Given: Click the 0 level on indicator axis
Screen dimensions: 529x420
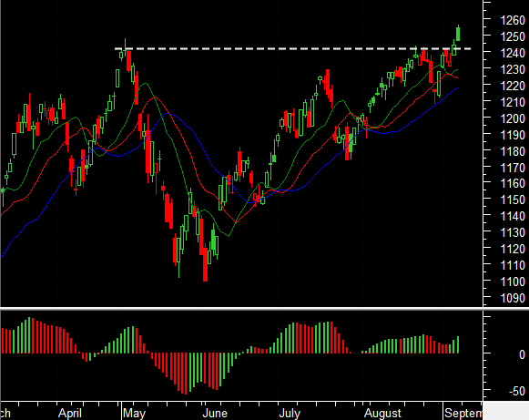Looking at the screenshot, I should pyautogui.click(x=522, y=354).
